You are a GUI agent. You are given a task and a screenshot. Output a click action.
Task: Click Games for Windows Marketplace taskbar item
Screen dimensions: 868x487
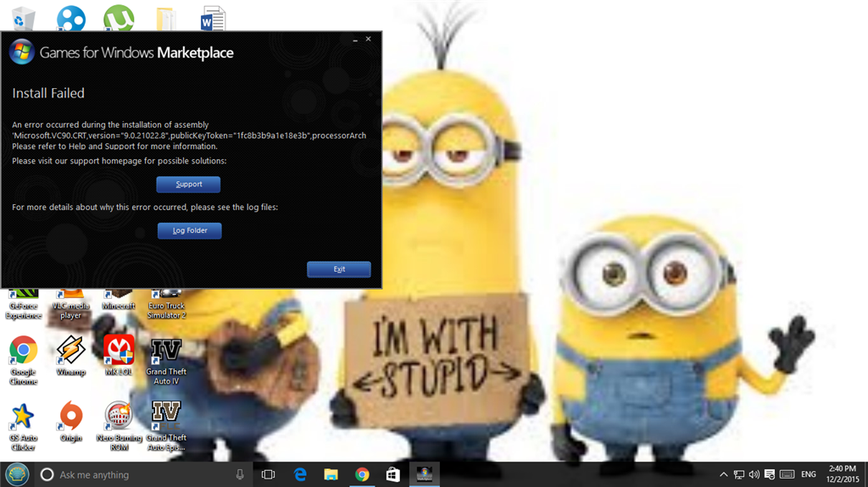point(425,475)
